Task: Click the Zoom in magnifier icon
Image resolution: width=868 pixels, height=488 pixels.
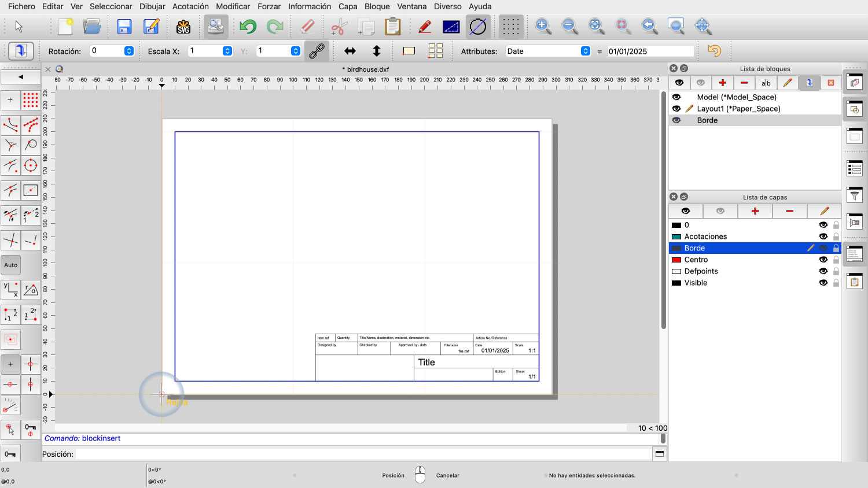Action: [x=543, y=26]
